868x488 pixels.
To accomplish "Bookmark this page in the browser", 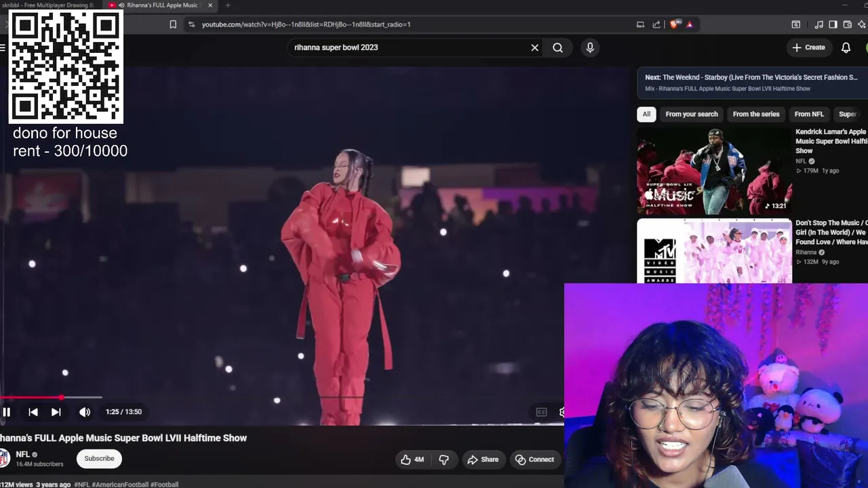I will tap(173, 24).
